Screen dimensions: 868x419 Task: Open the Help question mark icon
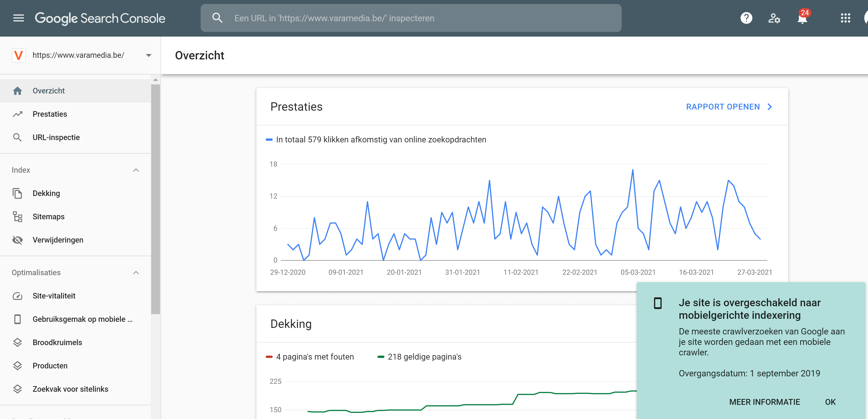click(746, 18)
